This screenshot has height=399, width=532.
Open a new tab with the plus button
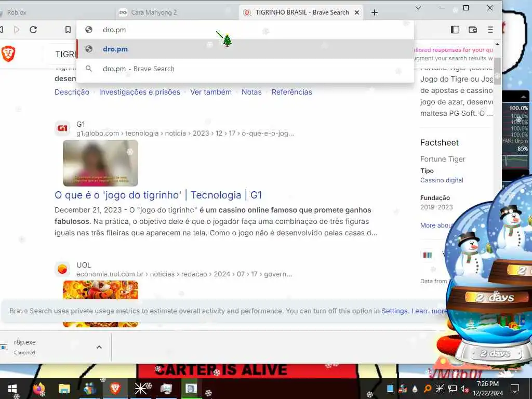(x=374, y=12)
